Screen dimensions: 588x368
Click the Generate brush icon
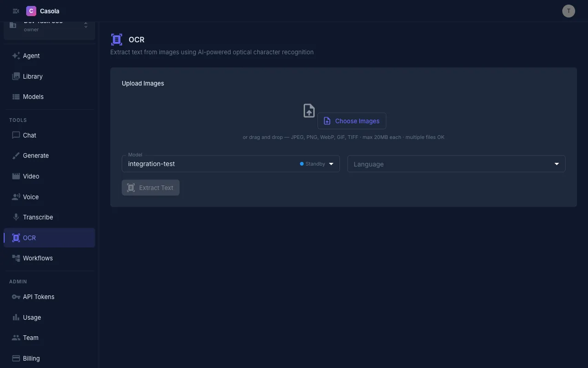15,155
